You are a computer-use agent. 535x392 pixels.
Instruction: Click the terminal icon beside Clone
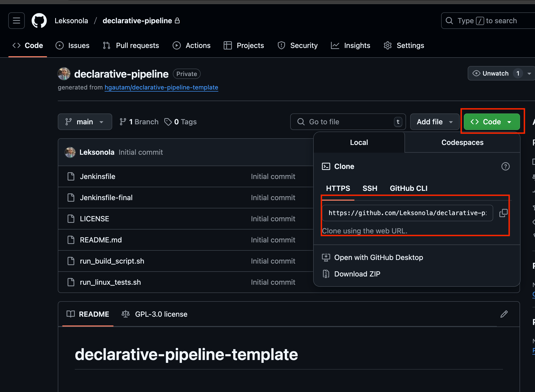(326, 166)
